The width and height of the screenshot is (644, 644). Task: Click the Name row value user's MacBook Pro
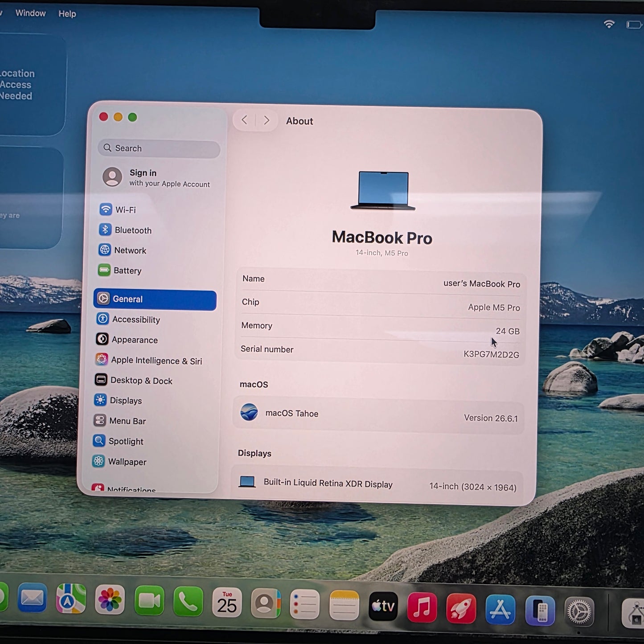click(x=482, y=283)
